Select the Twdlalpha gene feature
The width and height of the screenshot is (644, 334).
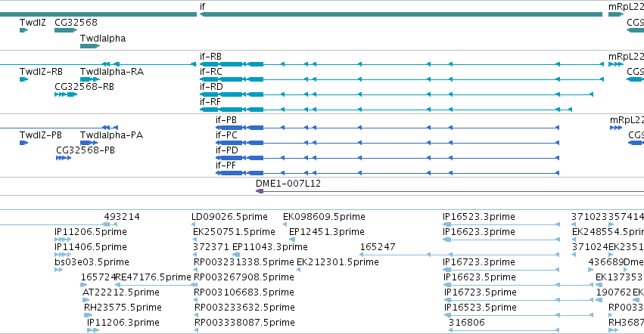(90, 45)
